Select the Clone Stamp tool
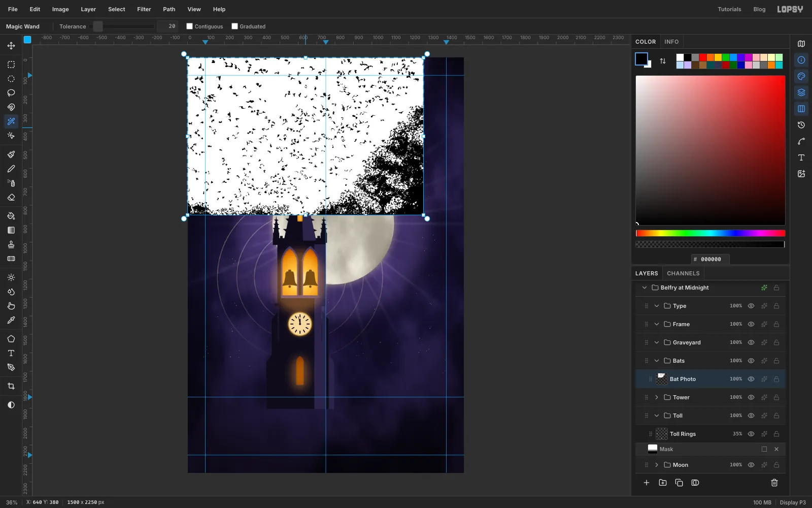Viewport: 812px width, 508px height. click(x=11, y=244)
